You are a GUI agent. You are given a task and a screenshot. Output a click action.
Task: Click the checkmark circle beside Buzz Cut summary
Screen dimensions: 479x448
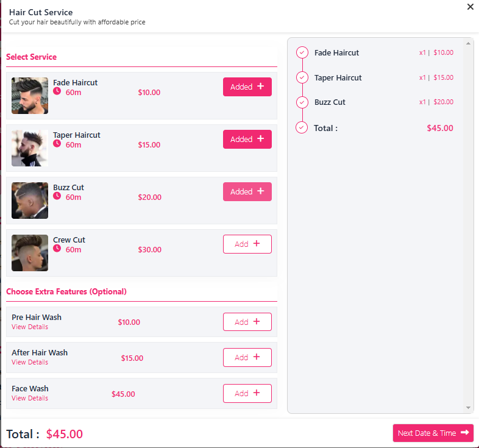pos(302,102)
